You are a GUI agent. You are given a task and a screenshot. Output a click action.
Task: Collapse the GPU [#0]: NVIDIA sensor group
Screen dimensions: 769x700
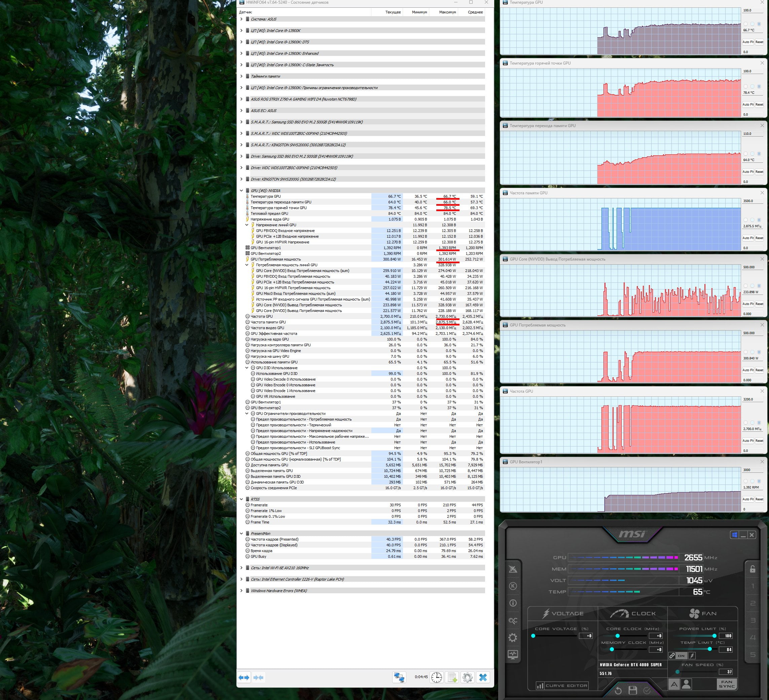(241, 191)
